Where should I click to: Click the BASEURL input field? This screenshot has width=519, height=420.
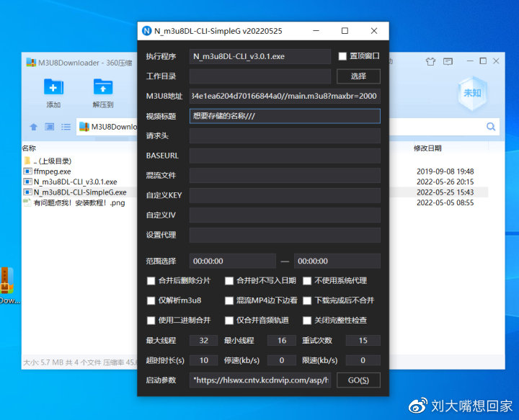click(x=285, y=156)
